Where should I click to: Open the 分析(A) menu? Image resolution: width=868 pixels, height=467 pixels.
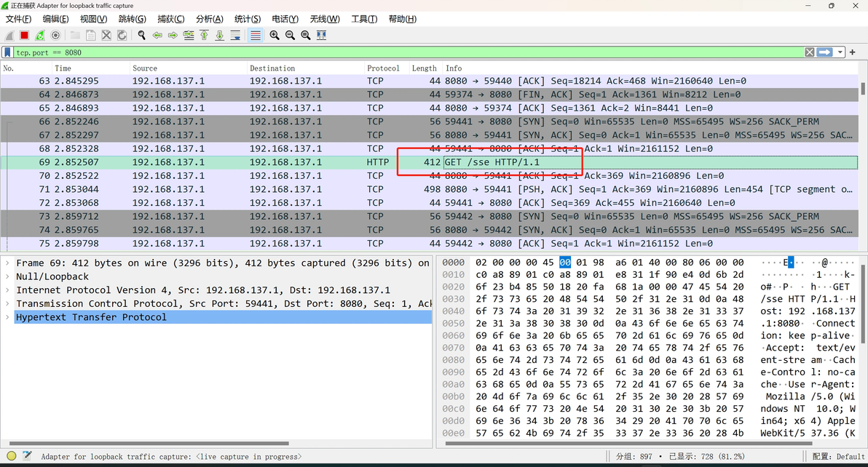click(210, 19)
